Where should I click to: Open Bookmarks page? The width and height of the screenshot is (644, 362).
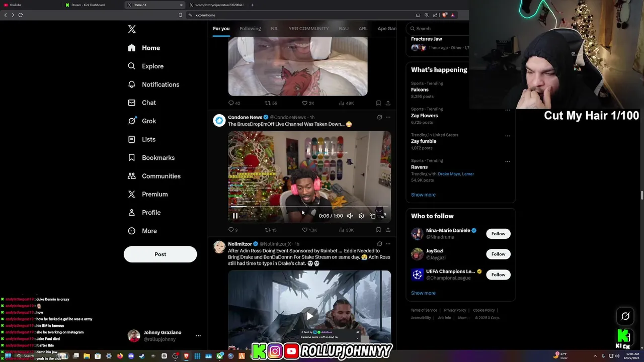151,157
